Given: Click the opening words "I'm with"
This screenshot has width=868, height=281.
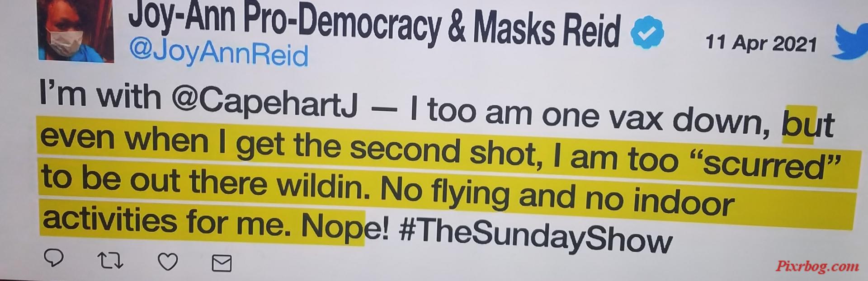Looking at the screenshot, I should pos(100,95).
